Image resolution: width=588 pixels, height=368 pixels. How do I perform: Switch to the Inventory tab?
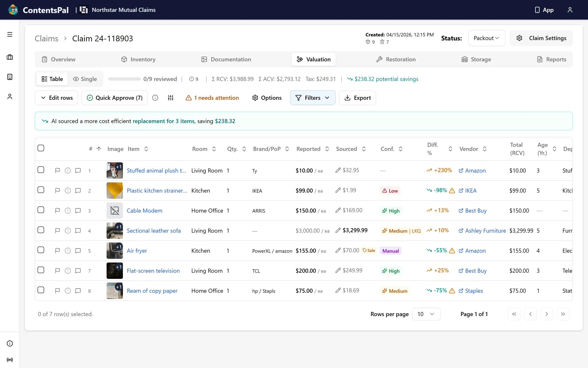138,59
